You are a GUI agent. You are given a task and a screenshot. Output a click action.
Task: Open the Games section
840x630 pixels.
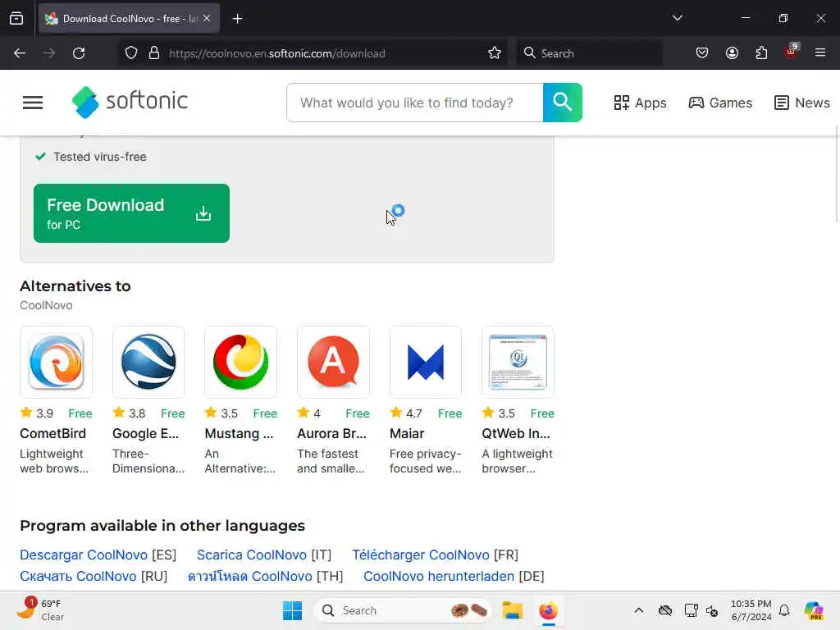pyautogui.click(x=720, y=103)
